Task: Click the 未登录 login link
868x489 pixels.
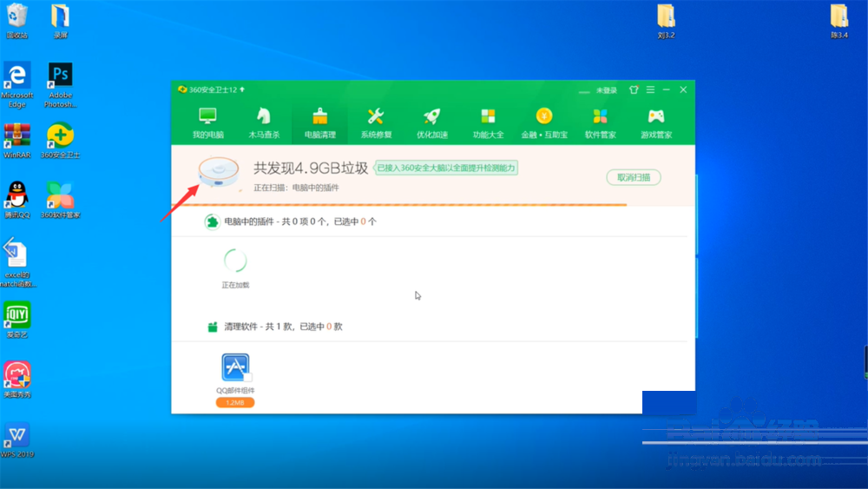Action: coord(606,90)
